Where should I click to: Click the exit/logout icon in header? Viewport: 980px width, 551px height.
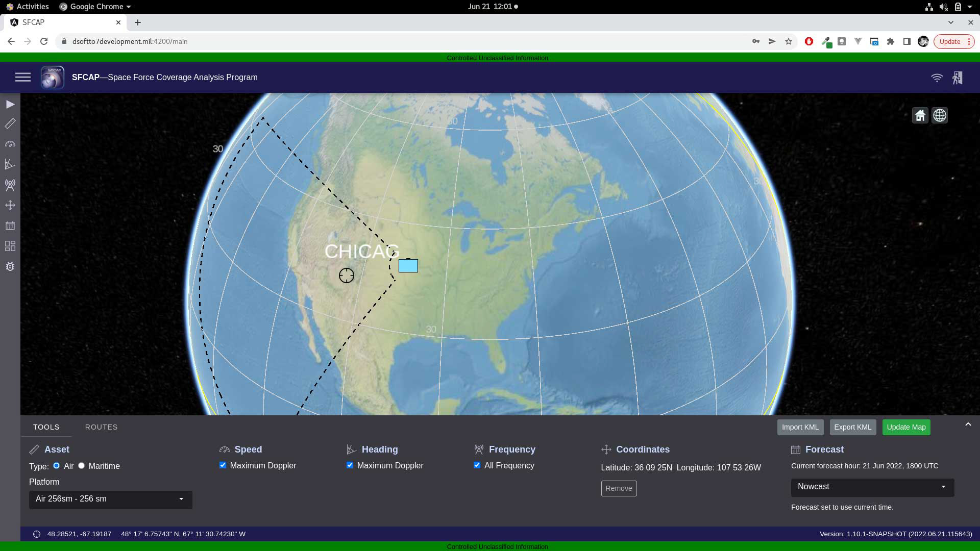(958, 78)
